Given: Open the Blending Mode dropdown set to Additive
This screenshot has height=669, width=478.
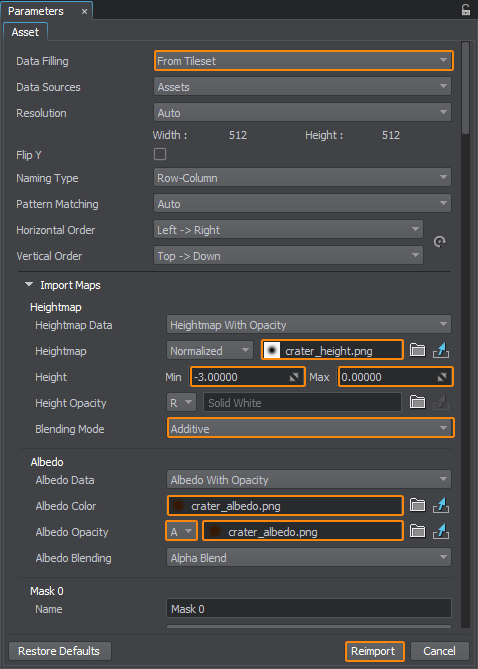Looking at the screenshot, I should point(310,428).
